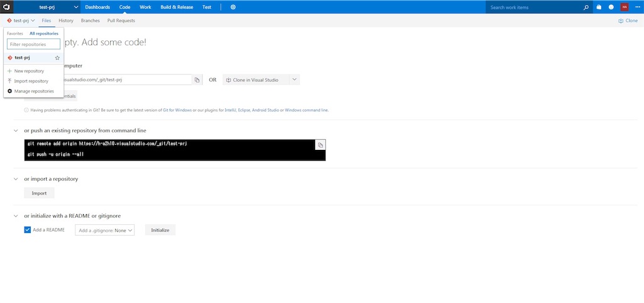Click the Clone button at top right

[x=628, y=21]
